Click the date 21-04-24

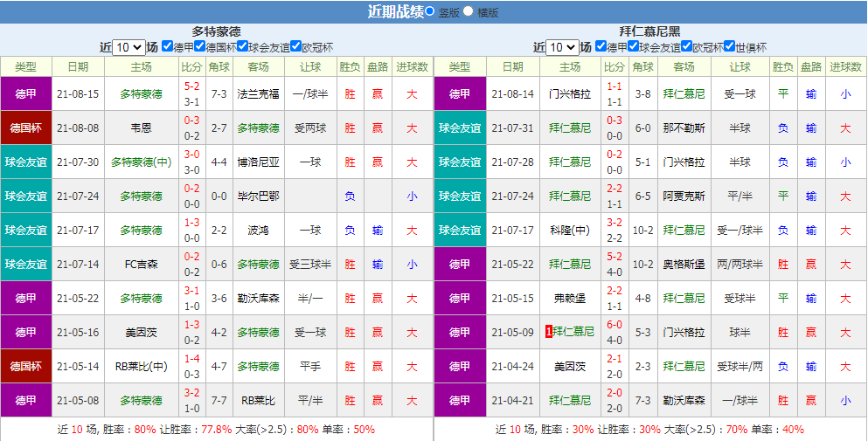coord(512,366)
